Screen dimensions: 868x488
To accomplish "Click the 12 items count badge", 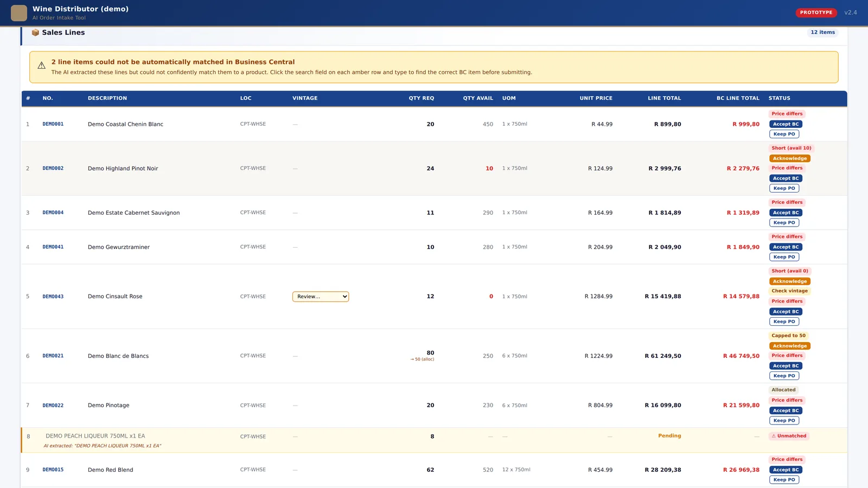I will [x=822, y=33].
